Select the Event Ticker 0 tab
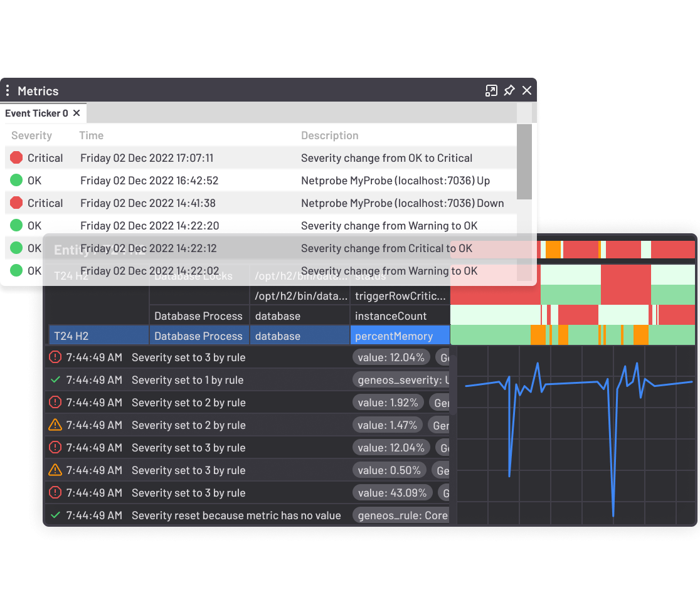 pyautogui.click(x=36, y=113)
